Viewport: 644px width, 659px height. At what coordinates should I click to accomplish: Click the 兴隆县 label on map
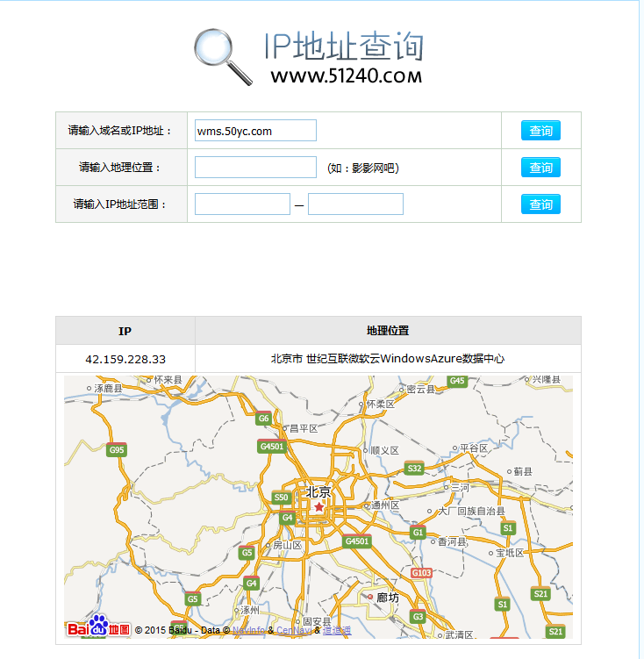point(547,379)
